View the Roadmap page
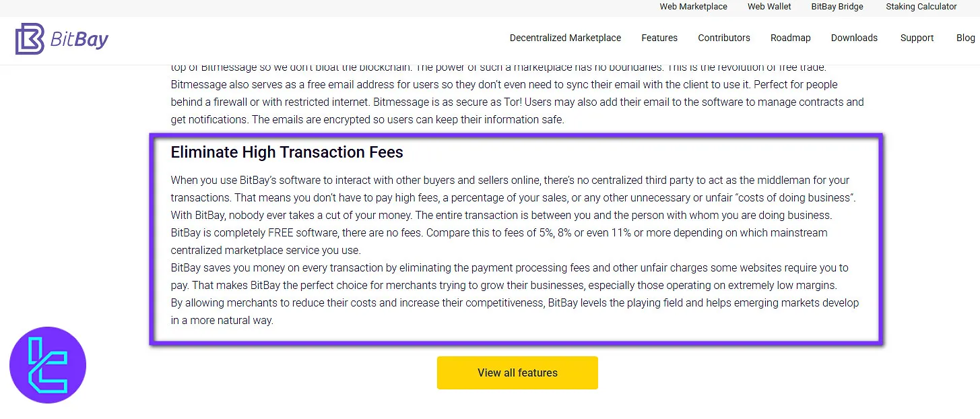The width and height of the screenshot is (980, 419). pyautogui.click(x=790, y=38)
